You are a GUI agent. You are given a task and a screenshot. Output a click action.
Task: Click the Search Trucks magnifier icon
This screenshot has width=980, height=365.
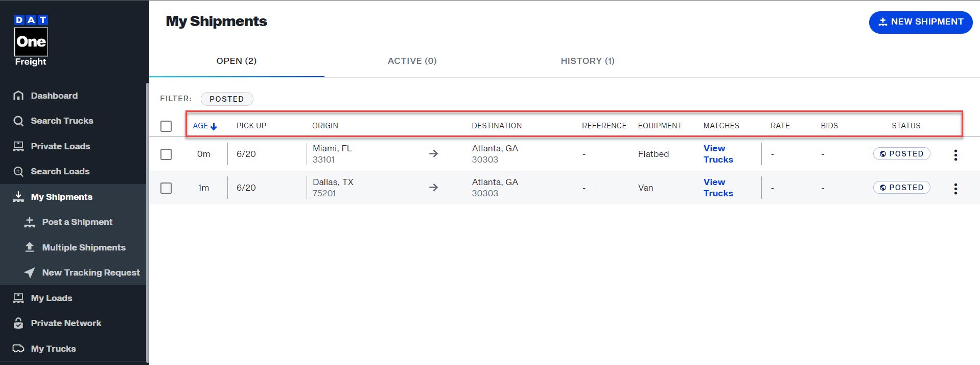tap(18, 121)
